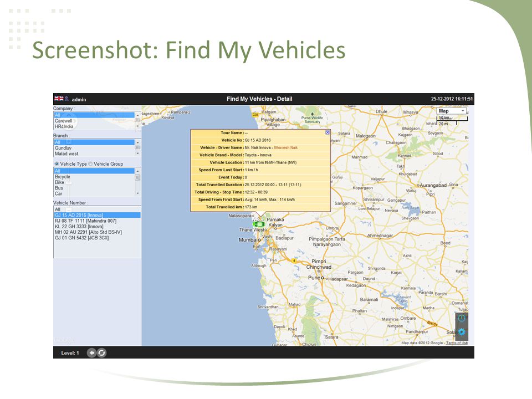Close the vehicle info popup

pos(328,132)
